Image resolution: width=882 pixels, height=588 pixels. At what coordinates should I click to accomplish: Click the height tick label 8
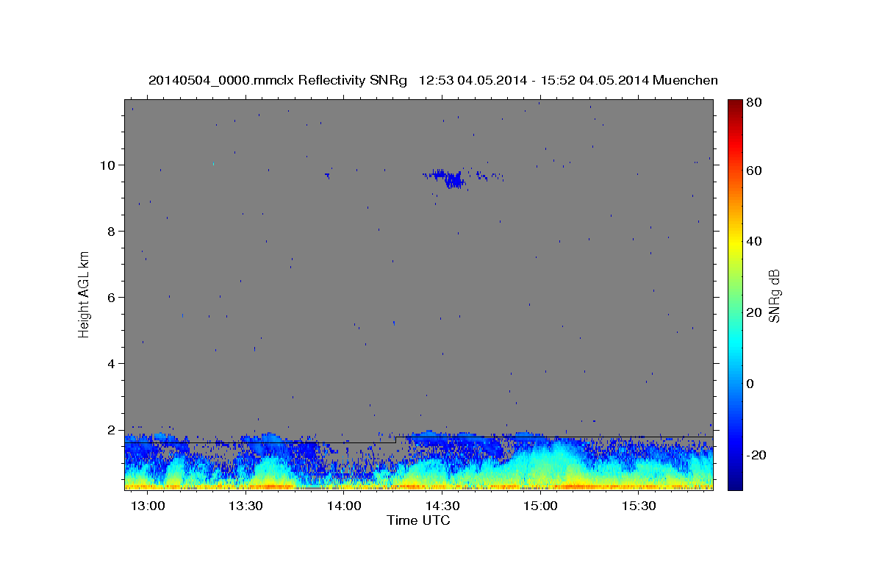(x=112, y=231)
